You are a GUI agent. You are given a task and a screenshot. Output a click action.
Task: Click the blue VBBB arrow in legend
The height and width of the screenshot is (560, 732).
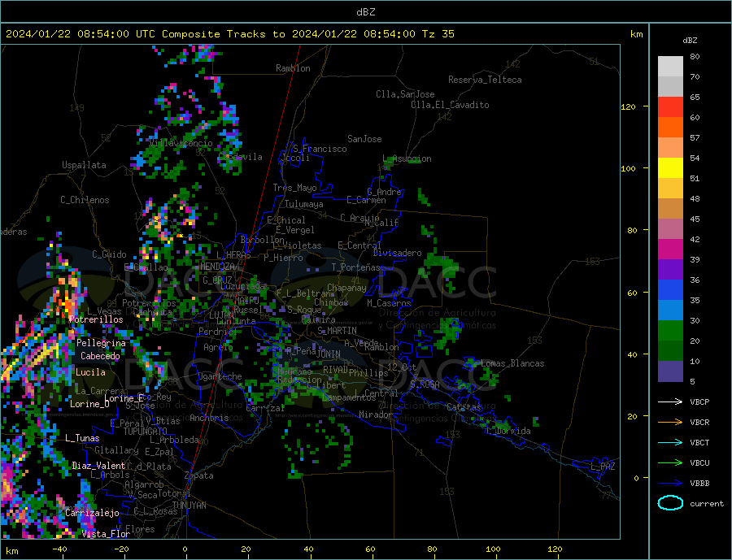pyautogui.click(x=670, y=483)
